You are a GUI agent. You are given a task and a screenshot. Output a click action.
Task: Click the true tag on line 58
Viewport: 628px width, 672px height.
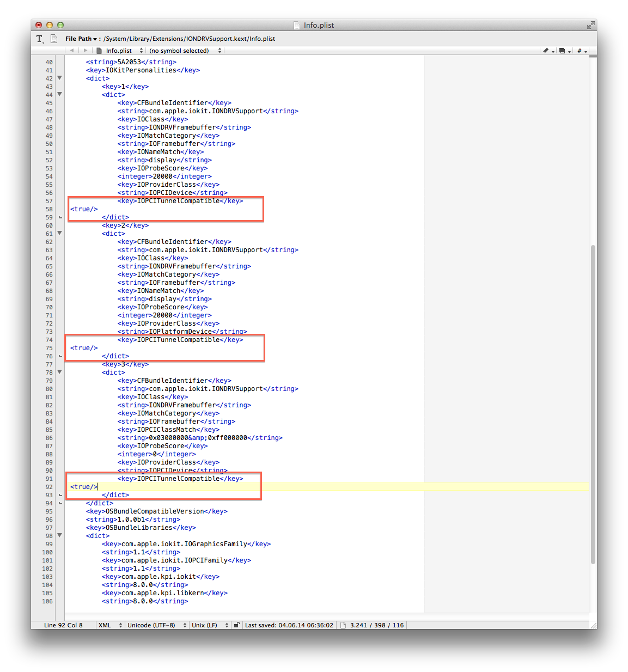pos(84,209)
